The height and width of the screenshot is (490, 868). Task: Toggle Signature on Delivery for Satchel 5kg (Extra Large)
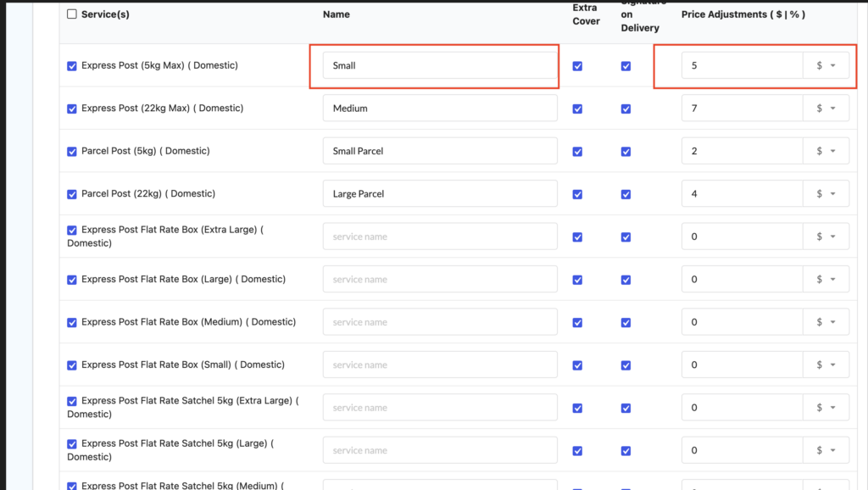(626, 408)
